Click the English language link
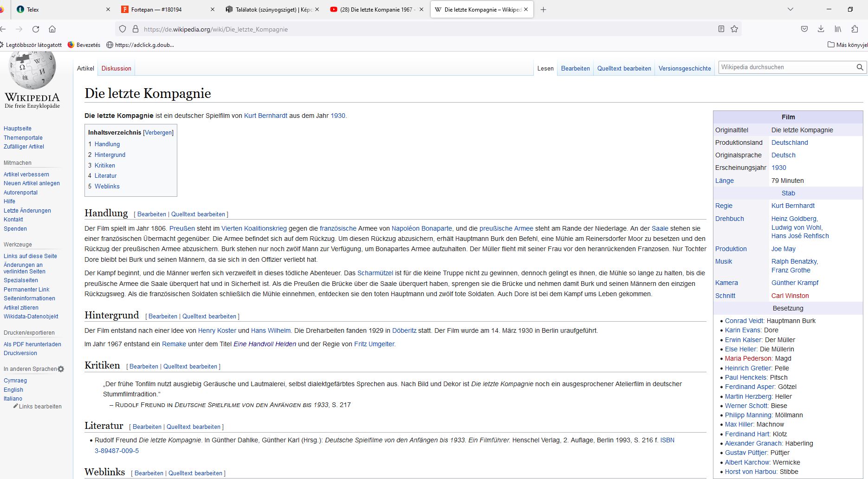This screenshot has width=868, height=479. (x=13, y=390)
